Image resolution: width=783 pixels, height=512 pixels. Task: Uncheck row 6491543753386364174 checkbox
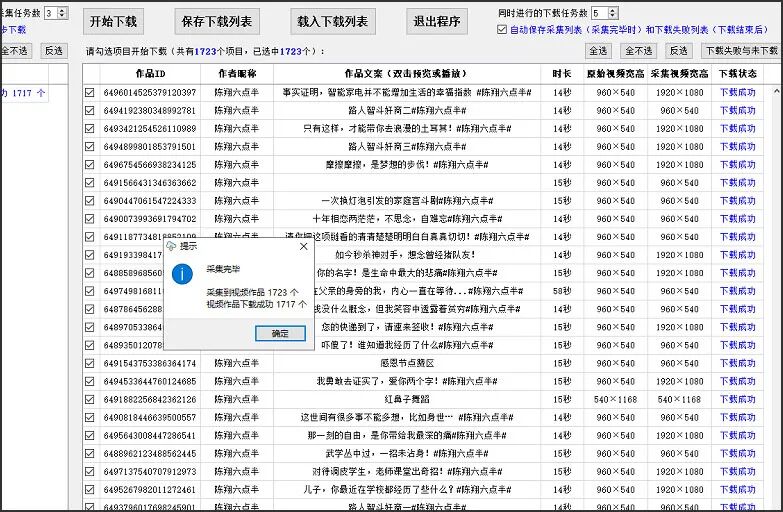coord(90,363)
